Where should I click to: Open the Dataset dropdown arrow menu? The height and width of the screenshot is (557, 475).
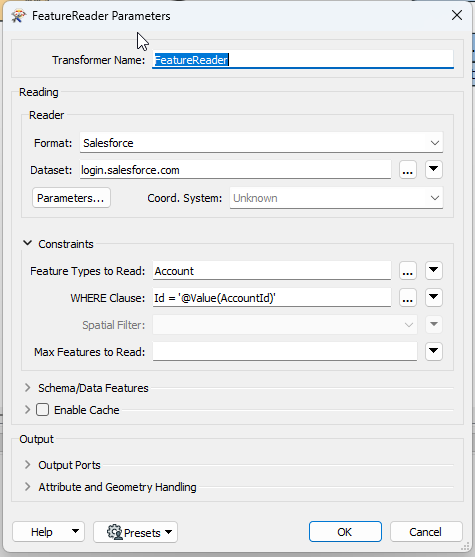coord(433,170)
